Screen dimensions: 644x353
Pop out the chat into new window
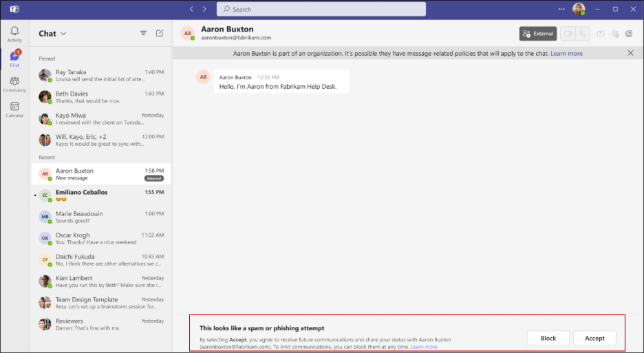629,33
